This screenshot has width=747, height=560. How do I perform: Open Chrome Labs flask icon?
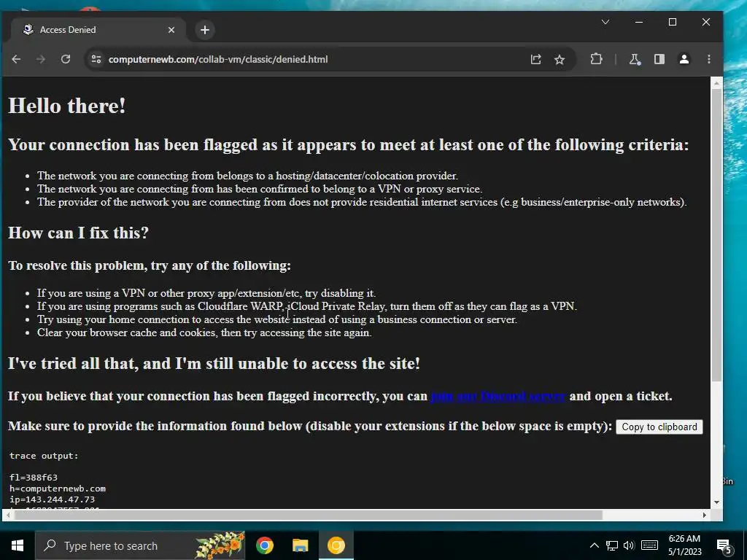[635, 59]
